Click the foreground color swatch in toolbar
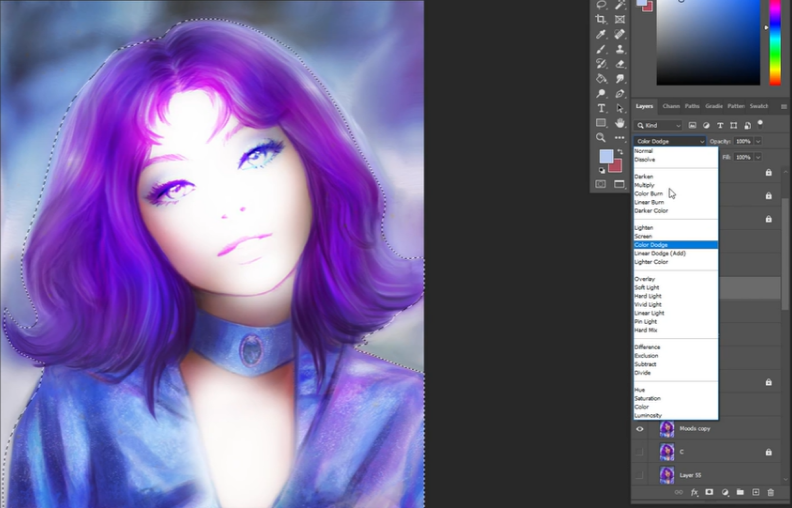Viewport: 792px width, 508px height. pos(606,156)
